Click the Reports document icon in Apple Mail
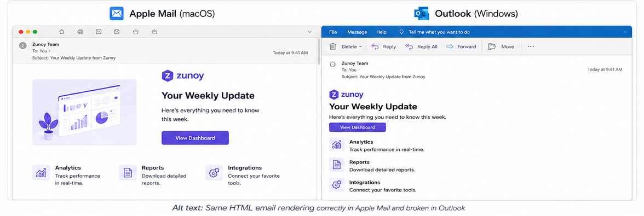Screen dimensions: 644x216 pos(128,173)
